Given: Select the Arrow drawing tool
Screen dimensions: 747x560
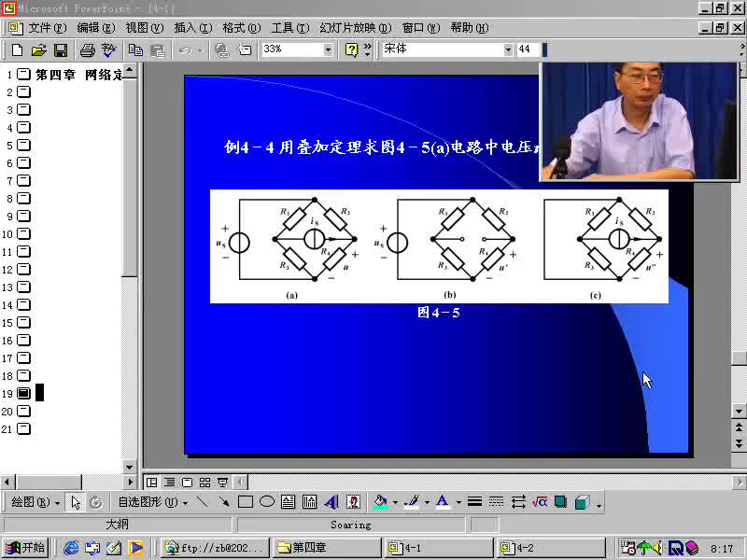Looking at the screenshot, I should coord(224,501).
